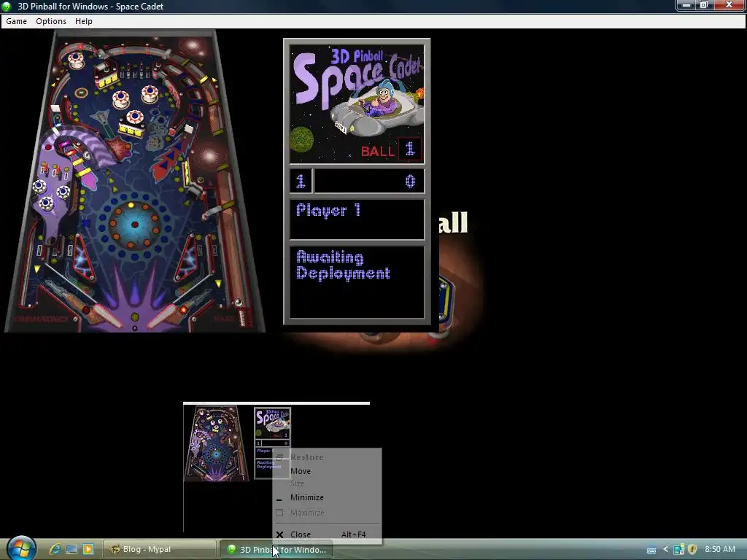This screenshot has width=747, height=560.
Task: Launch Windows Media Player from Quick Launch
Action: click(88, 549)
